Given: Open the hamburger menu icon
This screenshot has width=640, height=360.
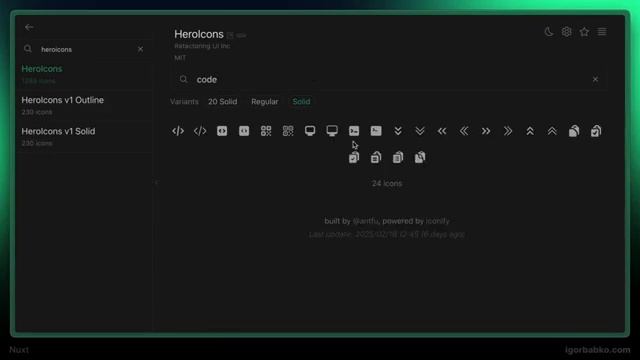Looking at the screenshot, I should pyautogui.click(x=602, y=32).
